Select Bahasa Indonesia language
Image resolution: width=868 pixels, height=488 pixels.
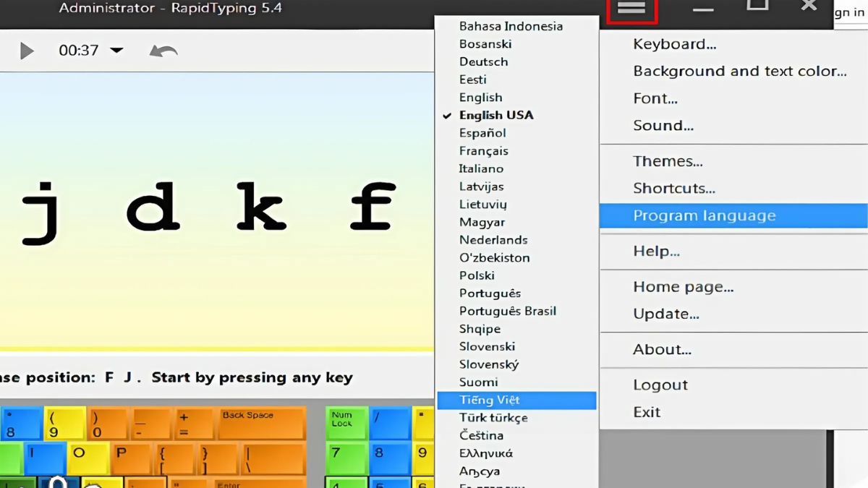(x=511, y=26)
